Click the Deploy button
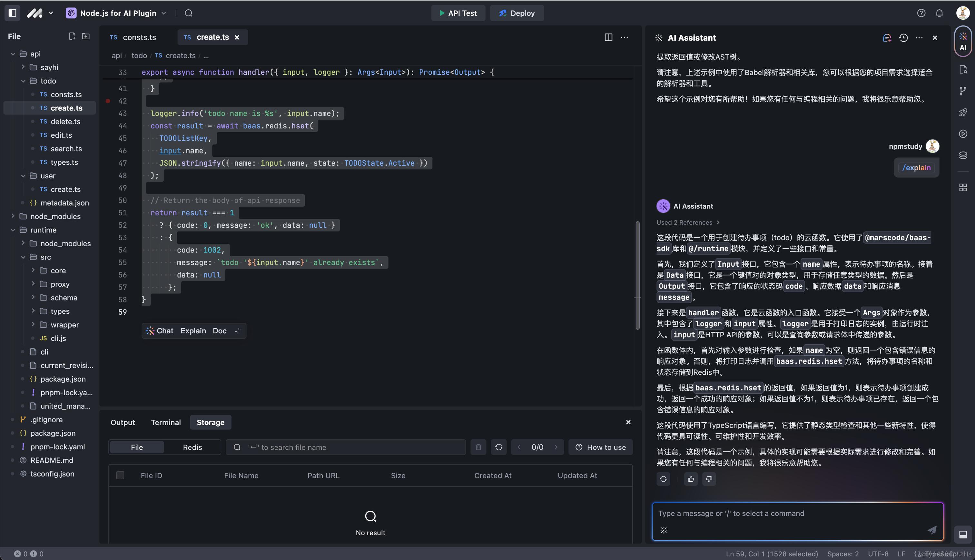 coord(517,13)
